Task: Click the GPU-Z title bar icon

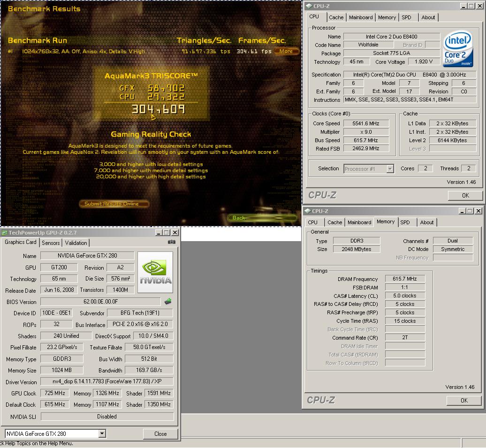Action: [4, 233]
